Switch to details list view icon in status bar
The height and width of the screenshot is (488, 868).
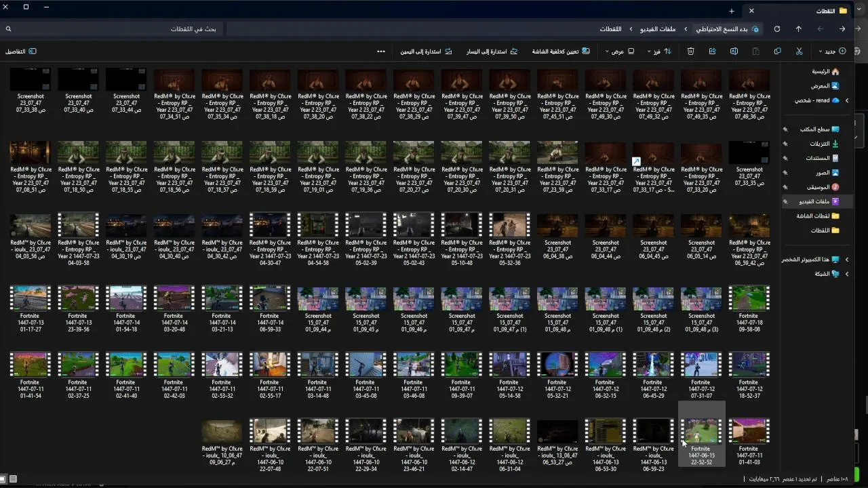pyautogui.click(x=13, y=479)
